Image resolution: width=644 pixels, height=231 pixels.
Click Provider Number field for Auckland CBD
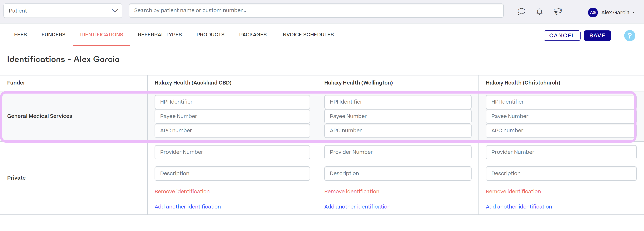click(232, 152)
